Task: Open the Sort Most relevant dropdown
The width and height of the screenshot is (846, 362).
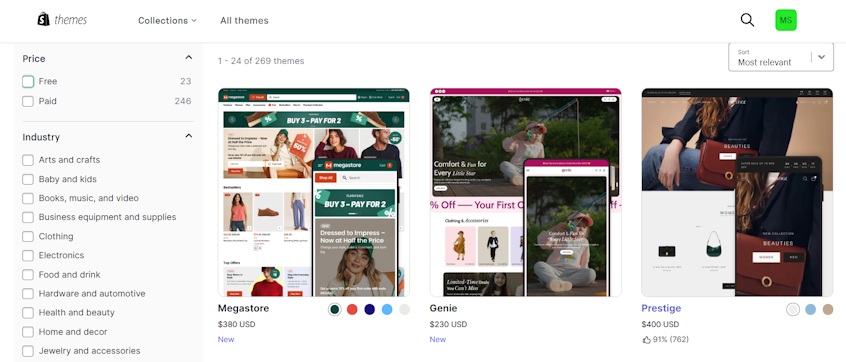Action: (x=781, y=57)
